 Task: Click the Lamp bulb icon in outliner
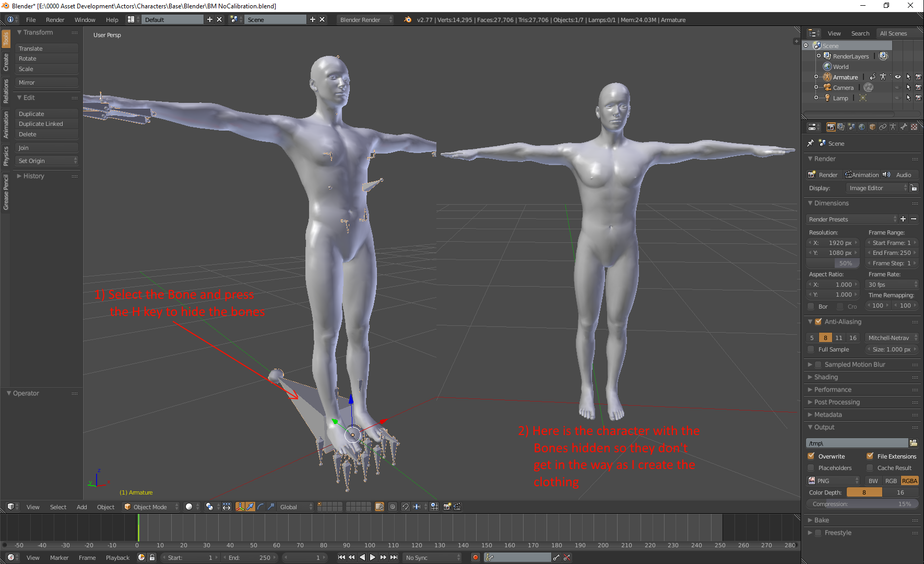[827, 98]
